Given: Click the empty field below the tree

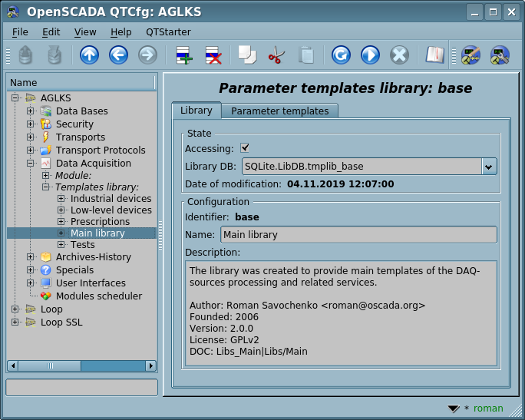Looking at the screenshot, I should coord(81,388).
